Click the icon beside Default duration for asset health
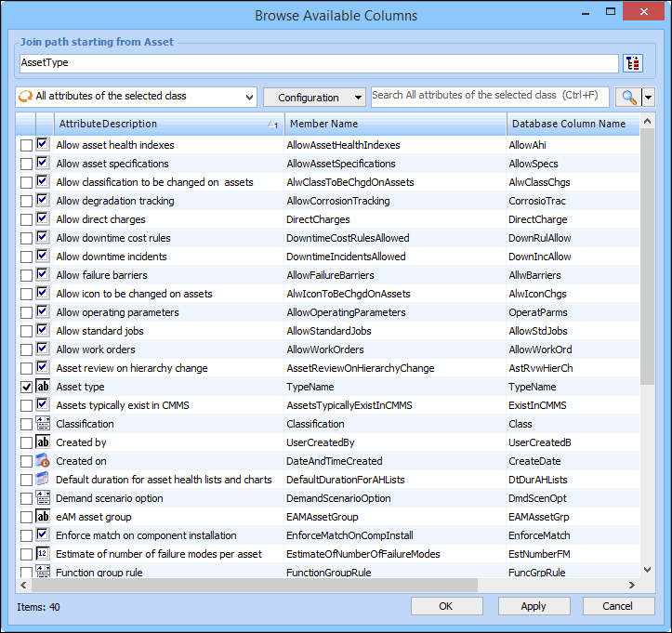Screen dimensions: 672x633 pyautogui.click(x=43, y=480)
